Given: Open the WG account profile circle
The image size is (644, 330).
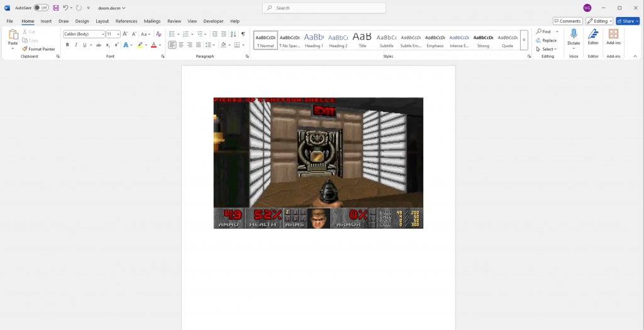Looking at the screenshot, I should 587,8.
